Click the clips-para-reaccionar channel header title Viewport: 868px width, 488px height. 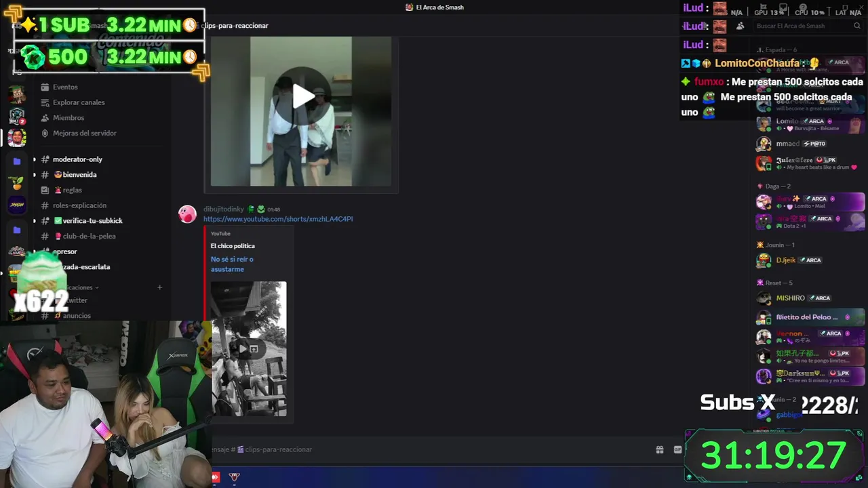235,26
